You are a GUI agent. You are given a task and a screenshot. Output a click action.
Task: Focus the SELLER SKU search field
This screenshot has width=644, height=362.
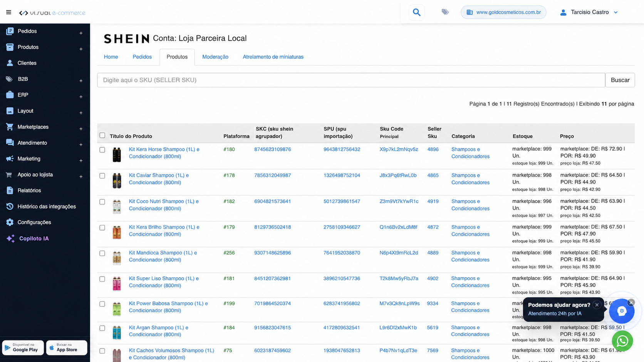point(351,80)
